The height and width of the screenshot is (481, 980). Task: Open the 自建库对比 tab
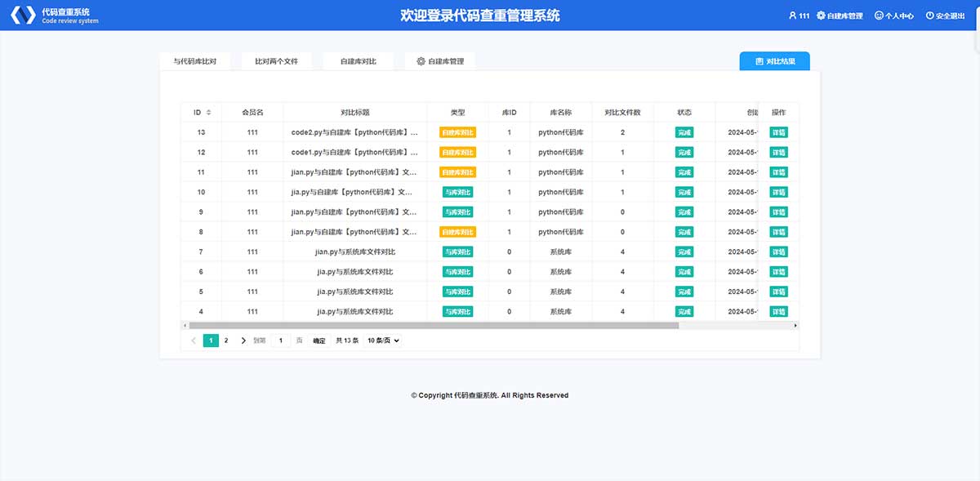click(358, 61)
